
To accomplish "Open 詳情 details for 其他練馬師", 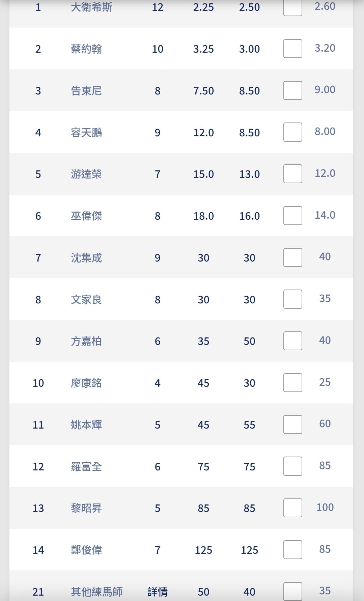I will click(158, 592).
